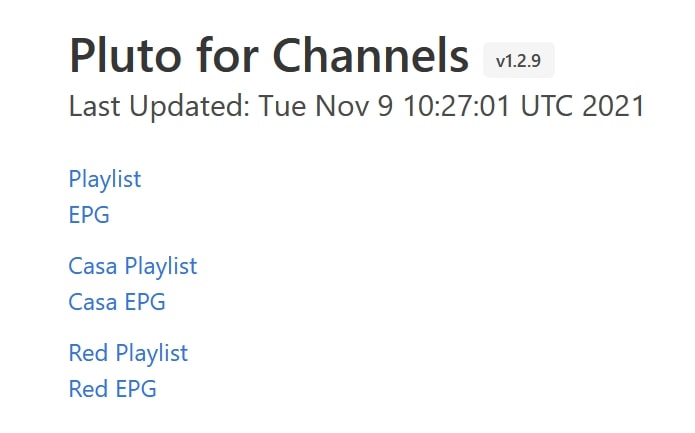Open the Red EPG link

coord(112,388)
